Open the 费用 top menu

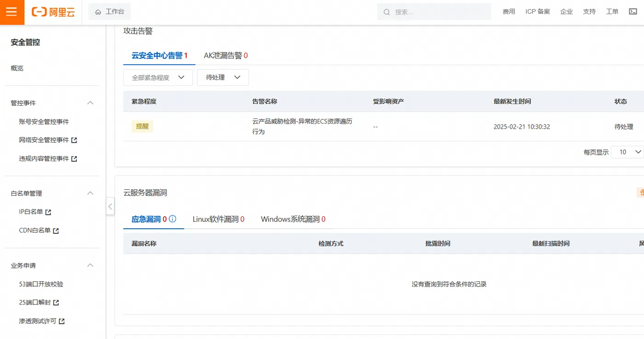(509, 12)
